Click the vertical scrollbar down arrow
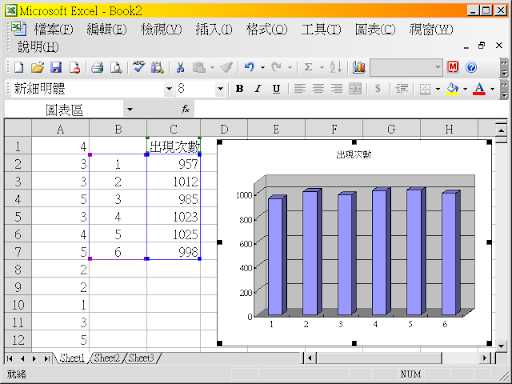Viewport: 512px width, 384px height. (x=501, y=346)
